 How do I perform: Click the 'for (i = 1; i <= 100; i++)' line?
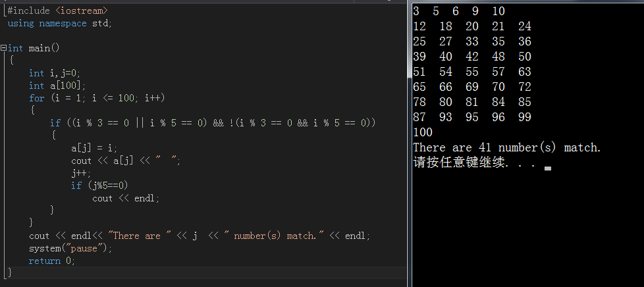[x=97, y=98]
